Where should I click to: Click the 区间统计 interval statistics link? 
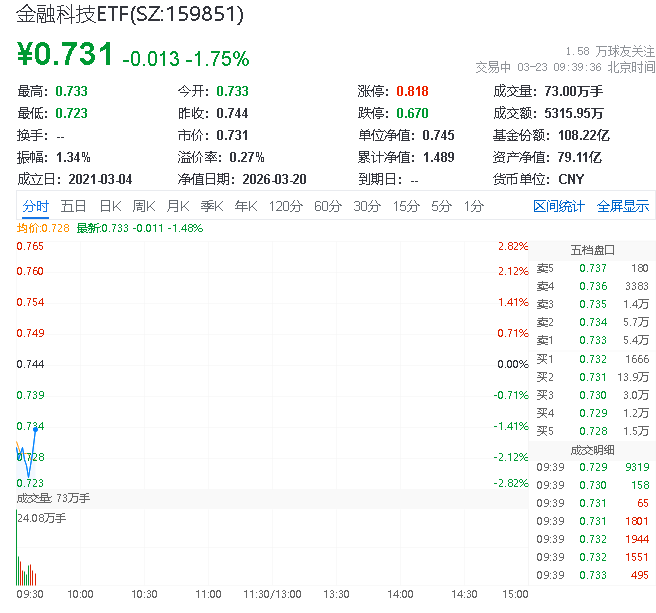(x=558, y=206)
